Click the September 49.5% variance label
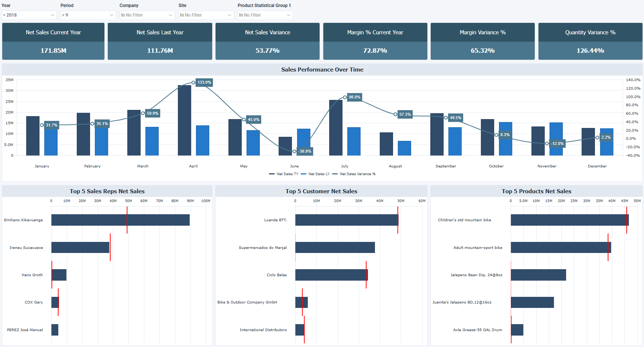 pos(456,118)
